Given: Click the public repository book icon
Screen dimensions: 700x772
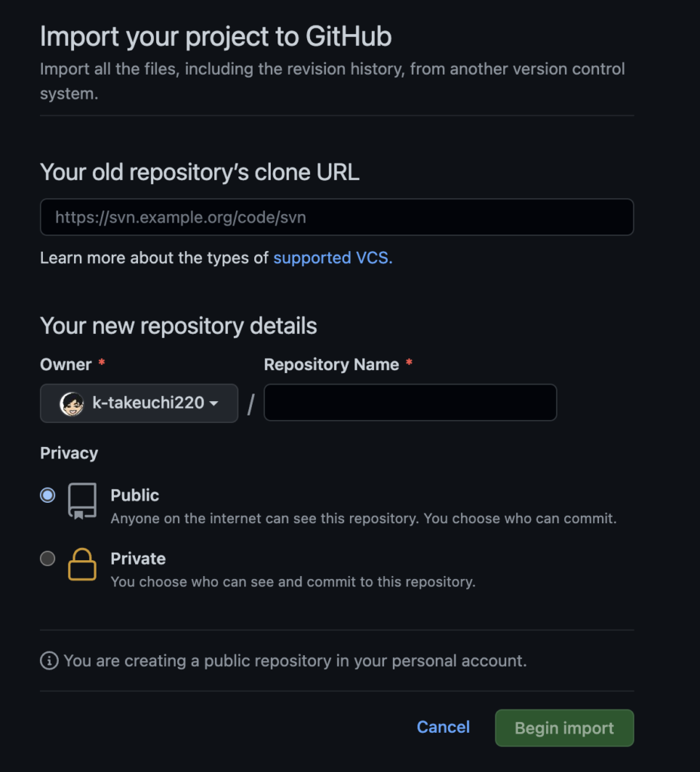Looking at the screenshot, I should pos(82,501).
